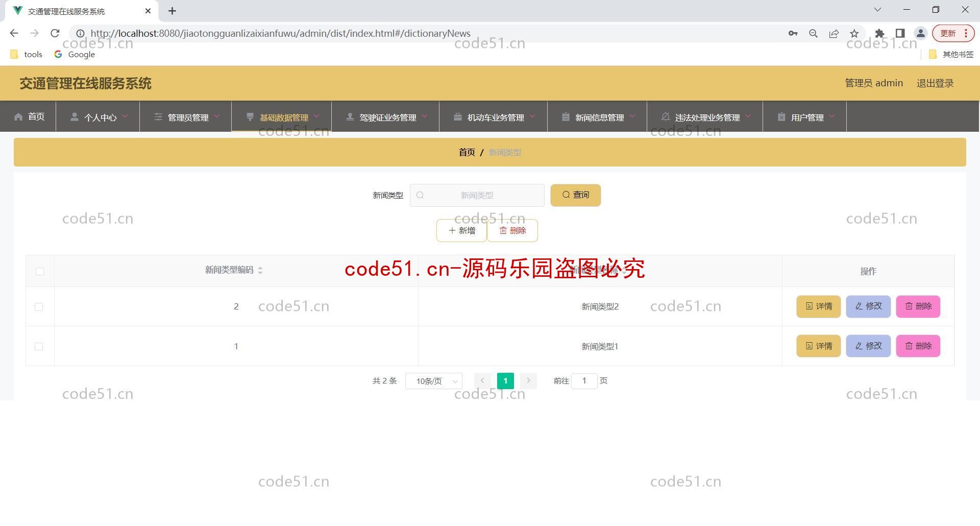Go to the next page arrow
The height and width of the screenshot is (526, 980).
[528, 381]
